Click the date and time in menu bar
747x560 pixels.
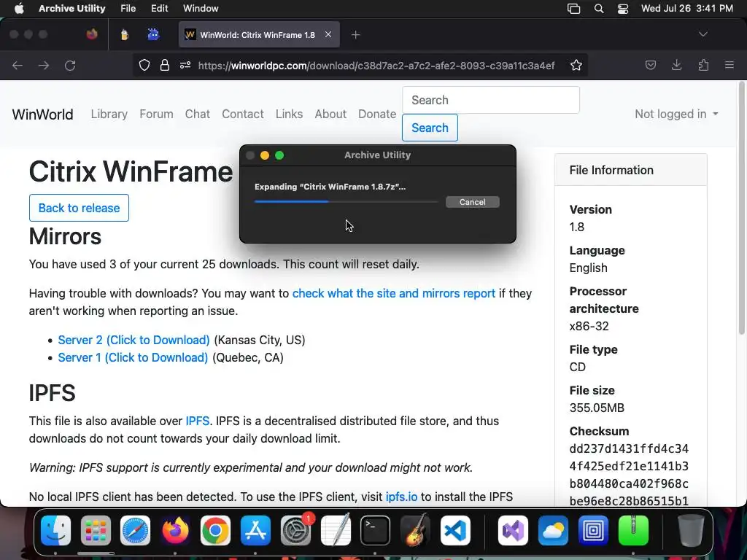coord(687,9)
